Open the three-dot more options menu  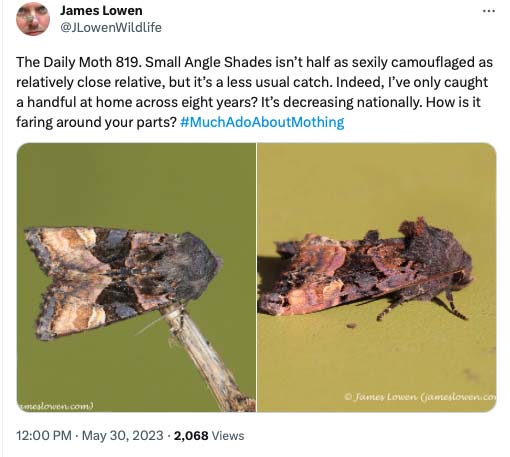pos(489,11)
